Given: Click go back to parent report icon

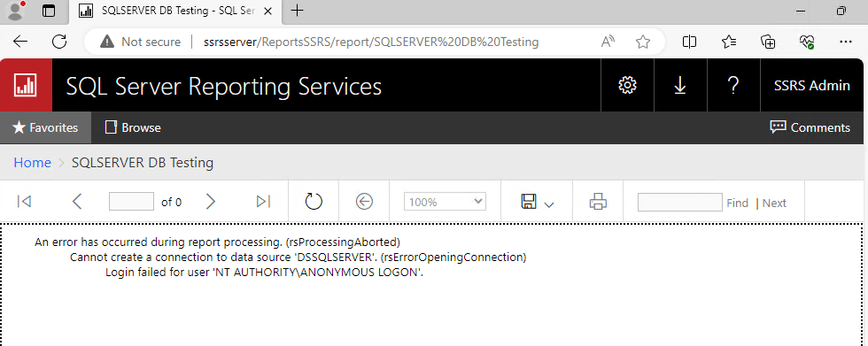Looking at the screenshot, I should click(364, 202).
